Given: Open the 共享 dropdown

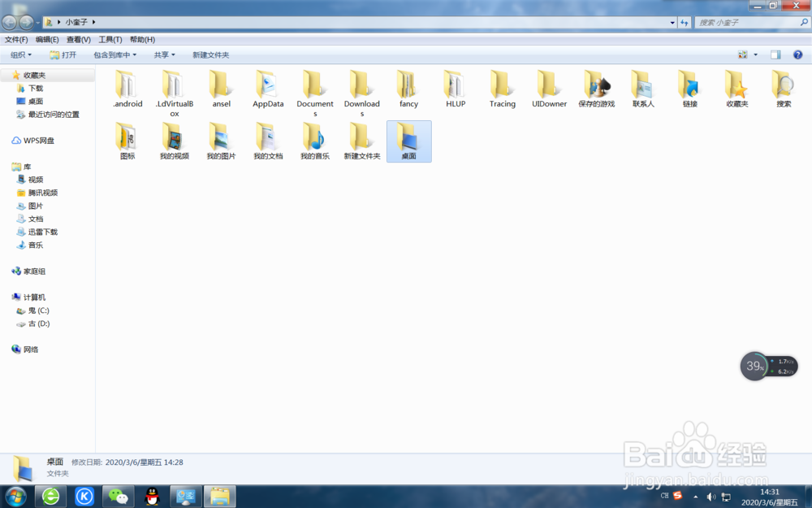Looking at the screenshot, I should [x=164, y=55].
